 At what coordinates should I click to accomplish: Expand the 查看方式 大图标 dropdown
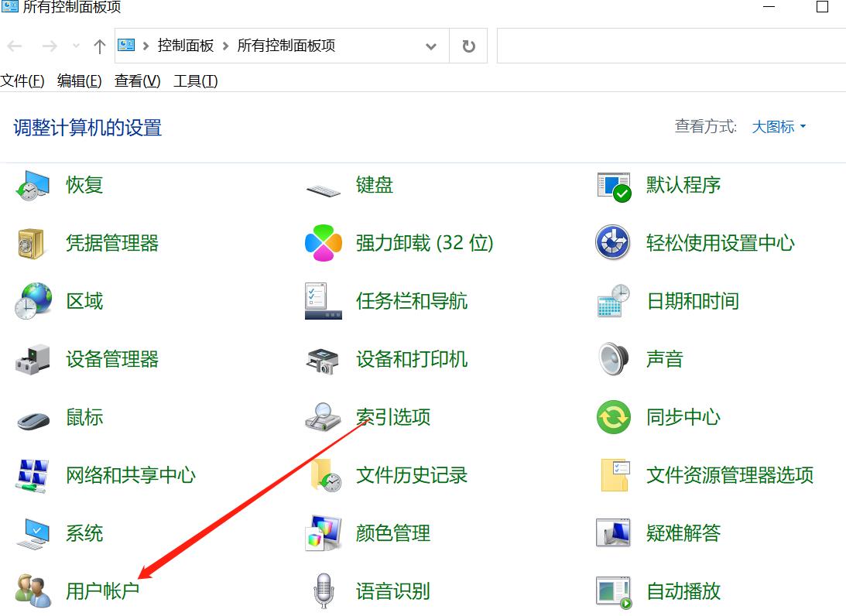click(x=779, y=127)
